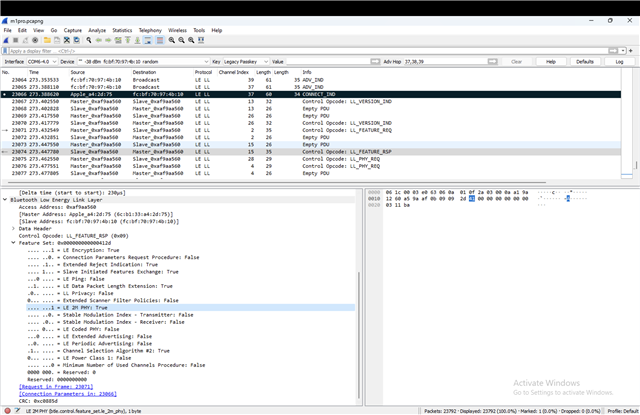Open the Interface COM6-4.0 dropdown
The height and width of the screenshot is (415, 640).
click(x=42, y=62)
